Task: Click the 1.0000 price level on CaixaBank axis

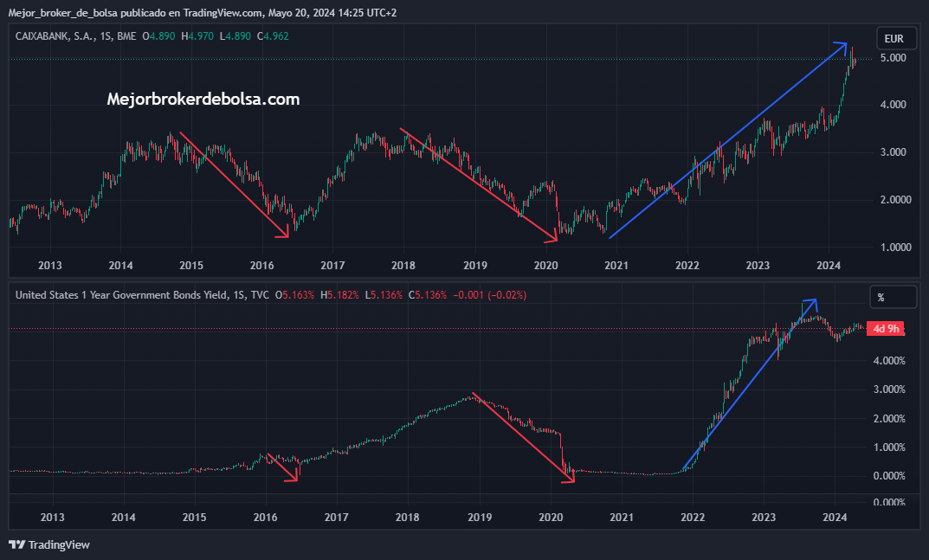Action: [895, 248]
